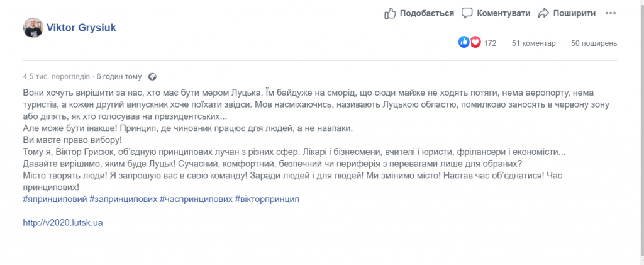This screenshot has height=265, width=644.
Task: Open hashtag #япринциповий
Action: [54, 199]
